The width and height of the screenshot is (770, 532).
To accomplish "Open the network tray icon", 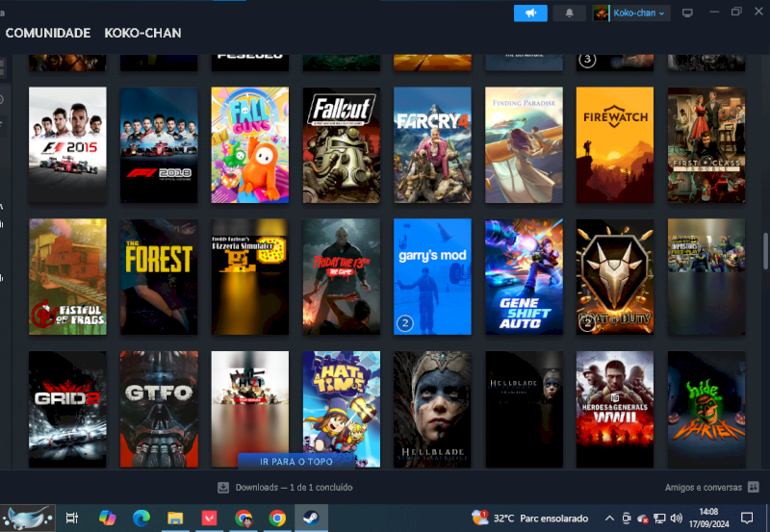I will [x=659, y=519].
